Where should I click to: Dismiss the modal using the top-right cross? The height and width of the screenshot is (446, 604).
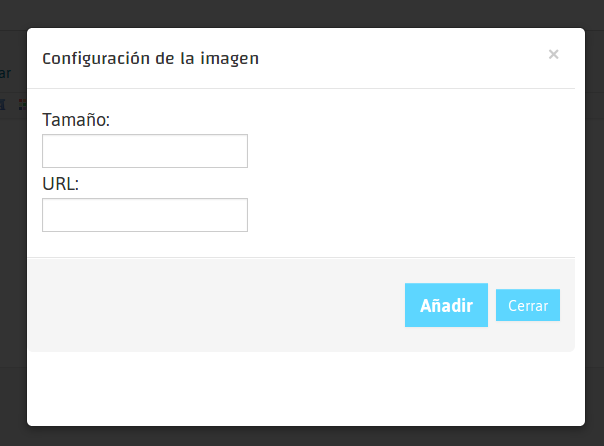[x=553, y=55]
